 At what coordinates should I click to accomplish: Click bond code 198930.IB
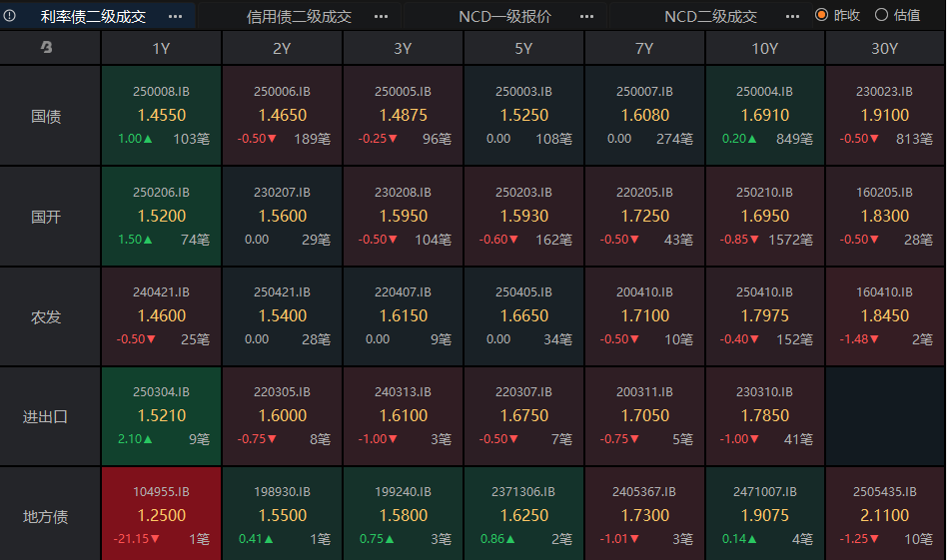pos(282,492)
